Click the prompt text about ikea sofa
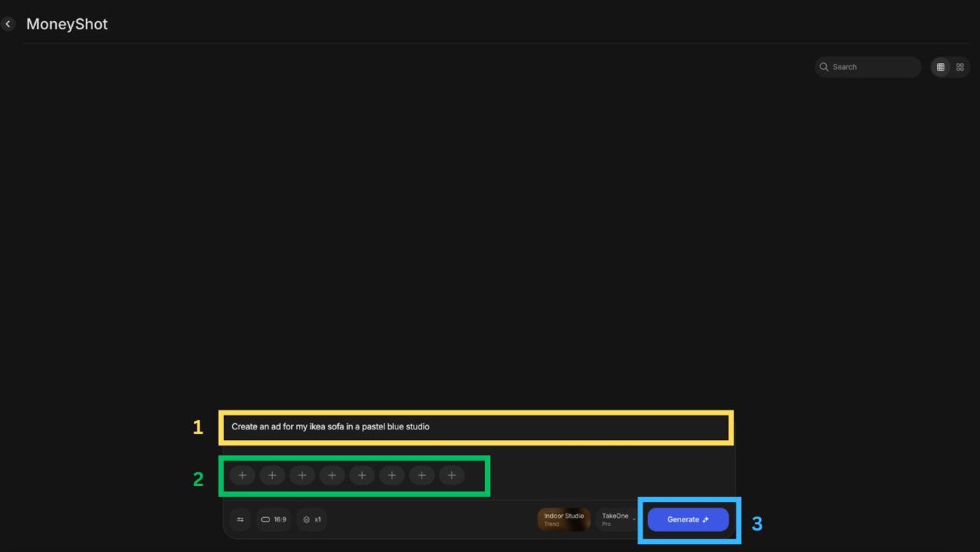The height and width of the screenshot is (552, 980). [330, 427]
